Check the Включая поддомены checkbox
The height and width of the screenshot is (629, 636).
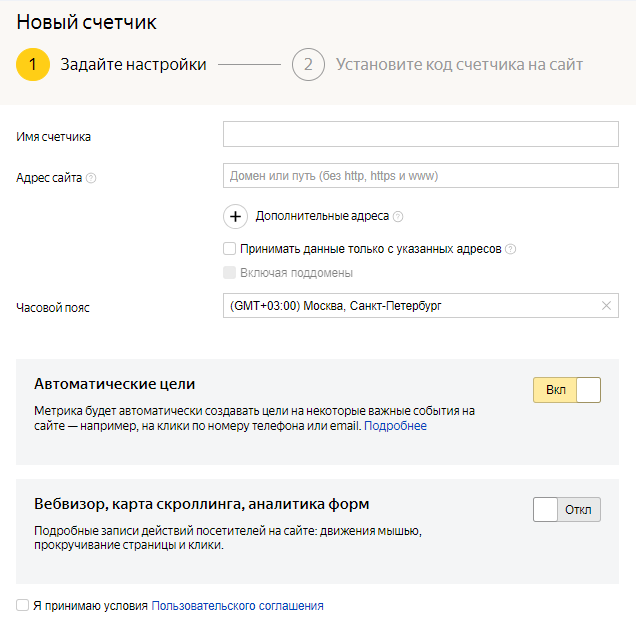click(x=230, y=272)
